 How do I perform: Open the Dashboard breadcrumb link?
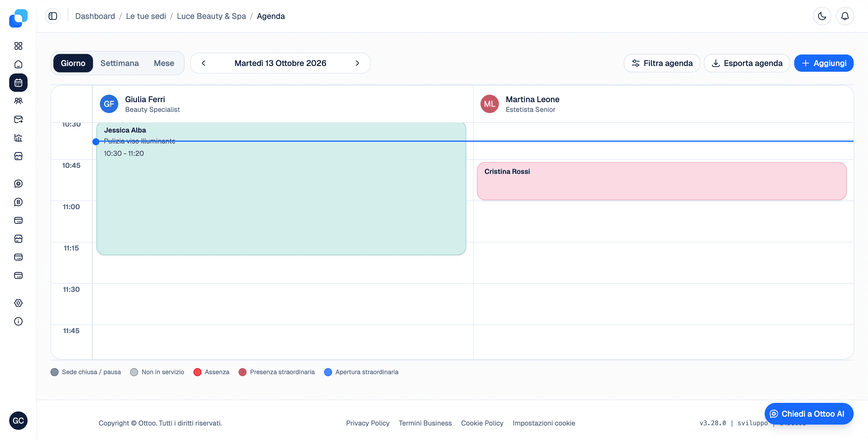pyautogui.click(x=95, y=16)
